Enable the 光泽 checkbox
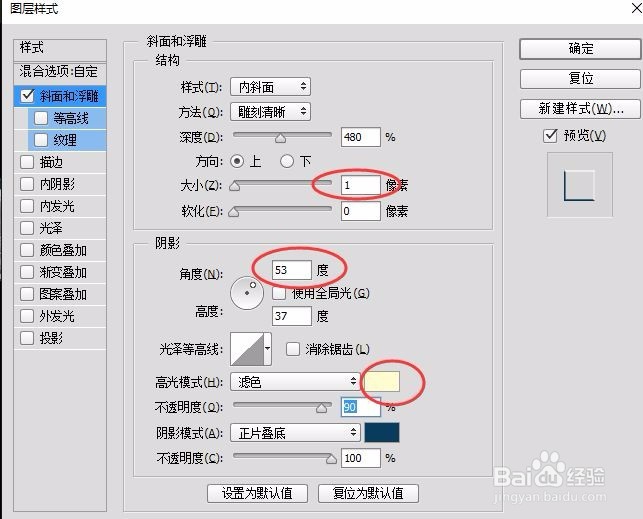The width and height of the screenshot is (643, 519). click(27, 228)
